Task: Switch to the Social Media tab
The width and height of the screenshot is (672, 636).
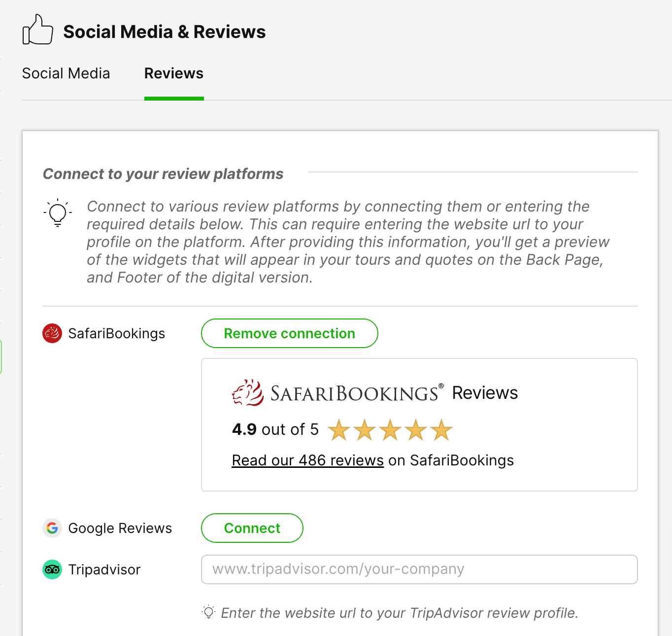Action: (66, 73)
